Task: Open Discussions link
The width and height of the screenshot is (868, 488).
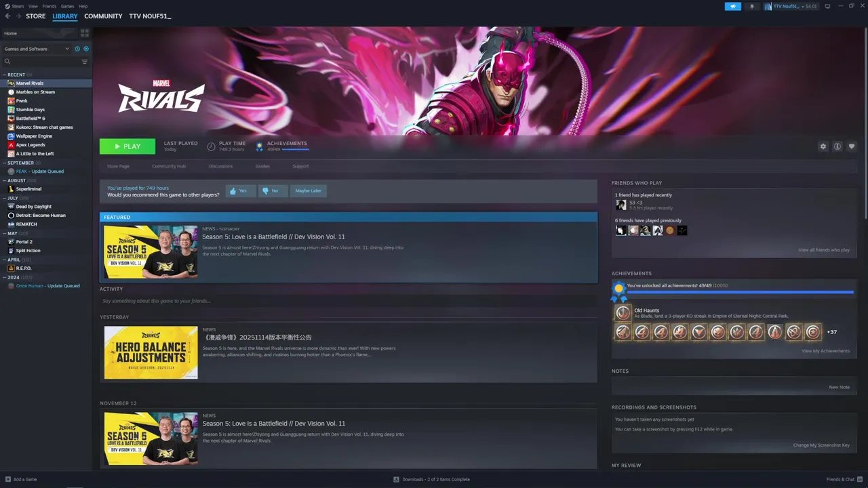Action: tap(220, 166)
